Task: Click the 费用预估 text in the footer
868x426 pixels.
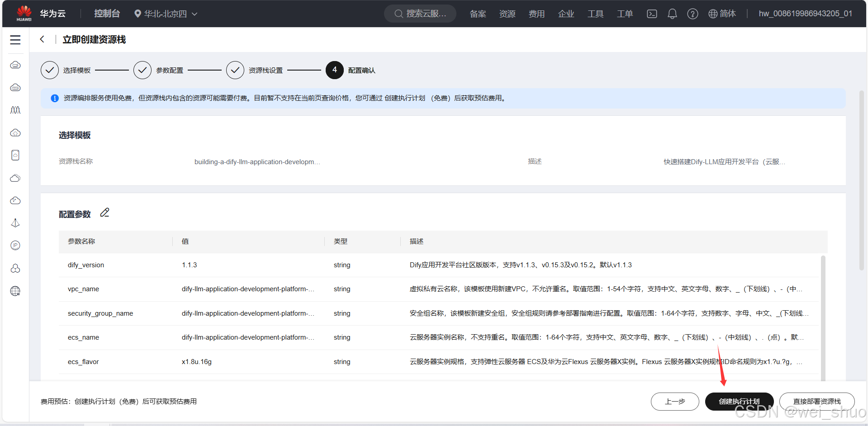Action: (x=119, y=402)
